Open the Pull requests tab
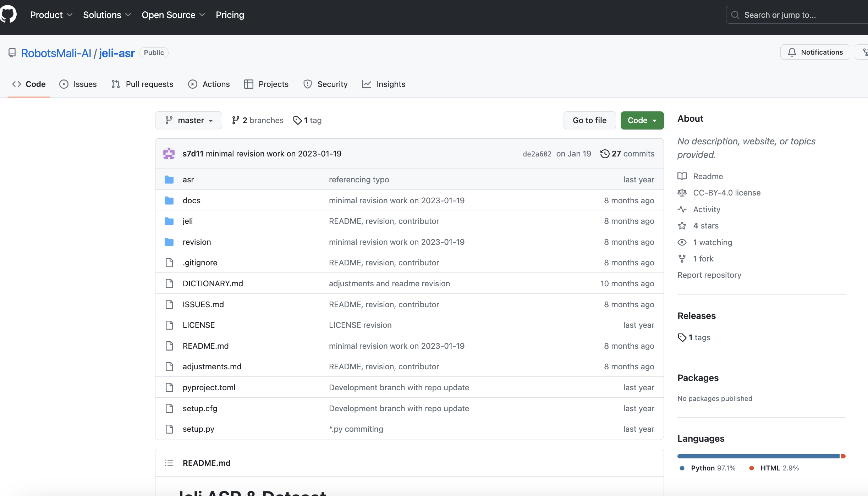This screenshot has width=868, height=496. tap(142, 84)
